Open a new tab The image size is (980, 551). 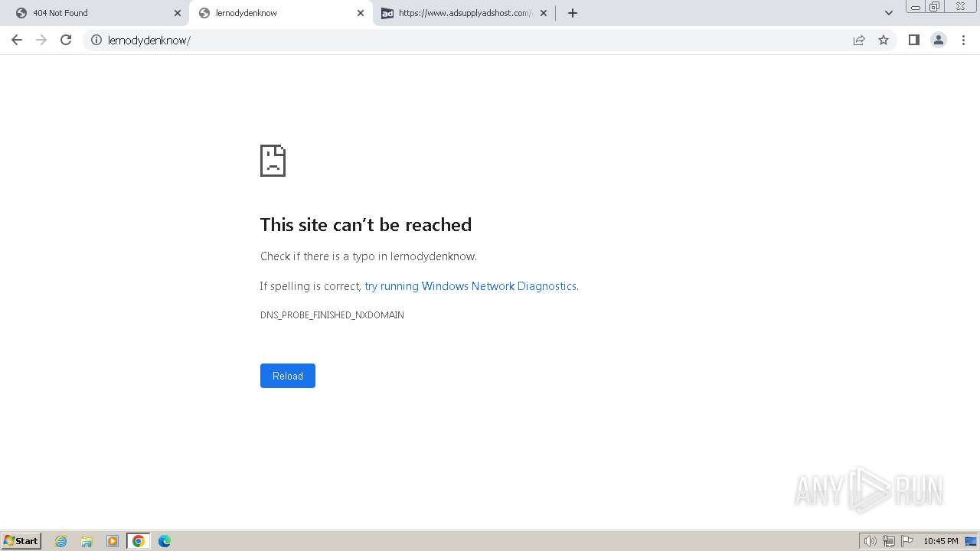[573, 13]
